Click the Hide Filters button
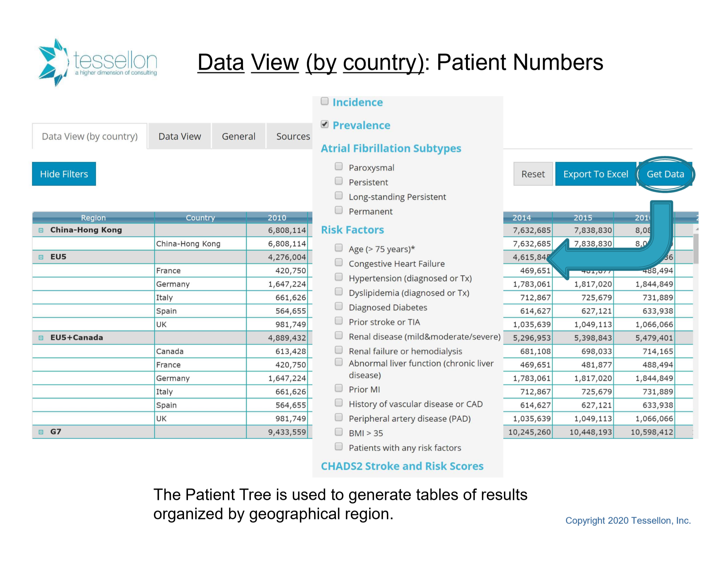This screenshot has width=728, height=561. point(64,174)
